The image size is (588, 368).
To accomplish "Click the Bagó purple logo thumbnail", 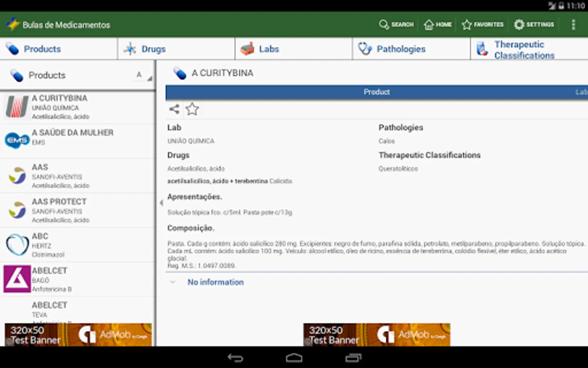I will pyautogui.click(x=17, y=279).
